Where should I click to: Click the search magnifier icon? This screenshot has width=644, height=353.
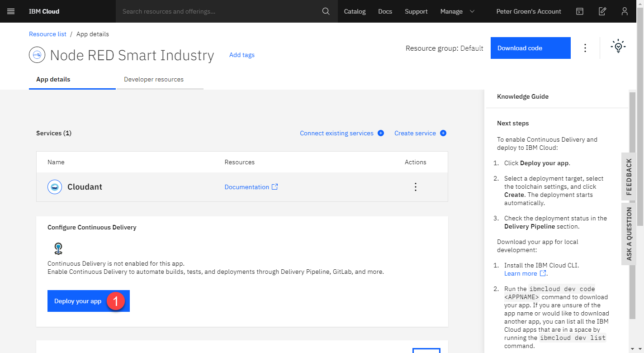[x=326, y=11]
